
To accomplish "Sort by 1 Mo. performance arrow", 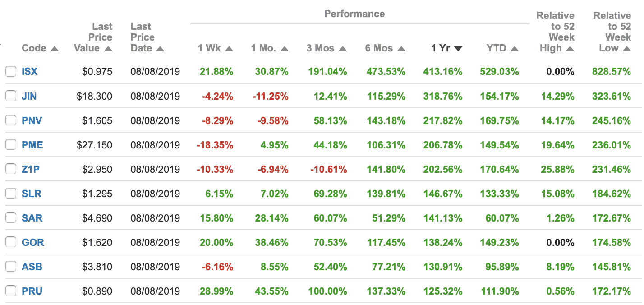I will point(284,49).
